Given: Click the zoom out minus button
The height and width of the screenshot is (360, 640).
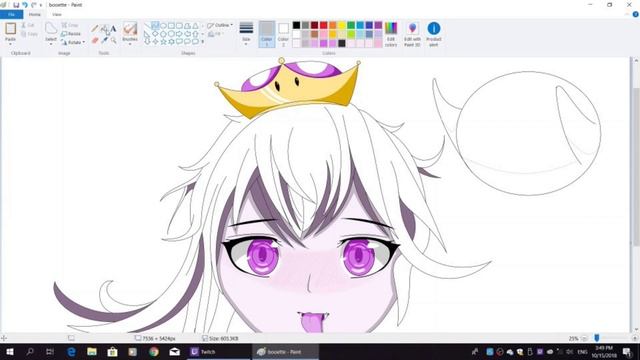Looking at the screenshot, I should point(584,338).
